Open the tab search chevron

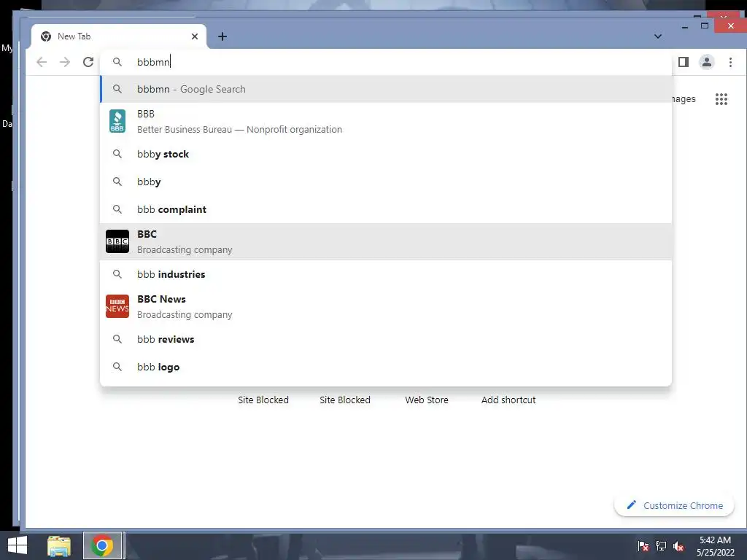coord(658,36)
